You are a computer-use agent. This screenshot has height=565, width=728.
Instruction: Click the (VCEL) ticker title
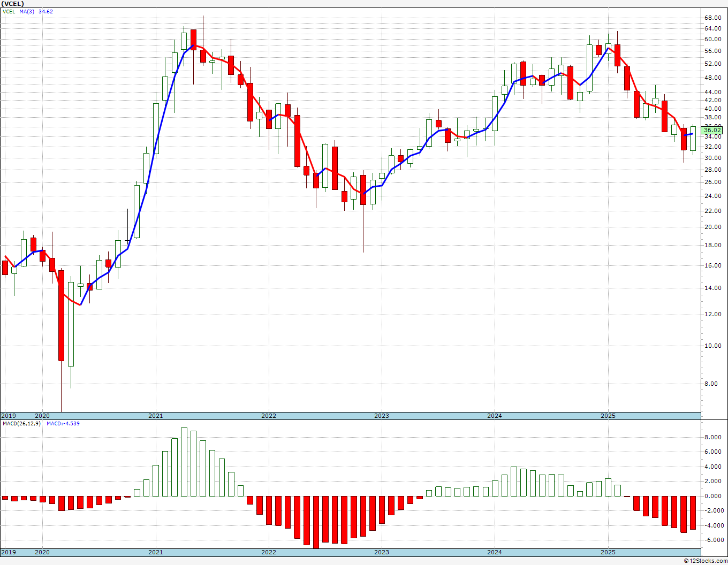coord(13,4)
